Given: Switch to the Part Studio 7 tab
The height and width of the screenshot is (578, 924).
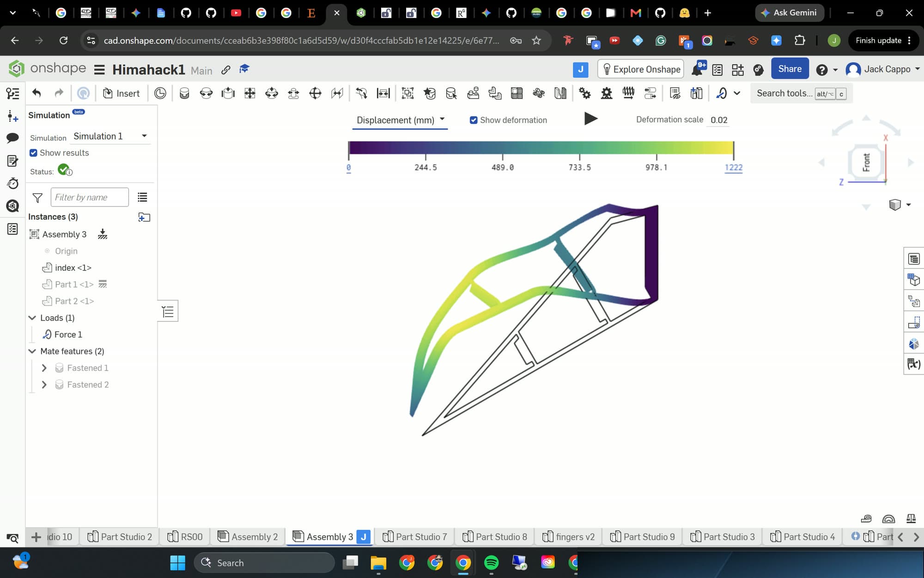Looking at the screenshot, I should (x=414, y=537).
